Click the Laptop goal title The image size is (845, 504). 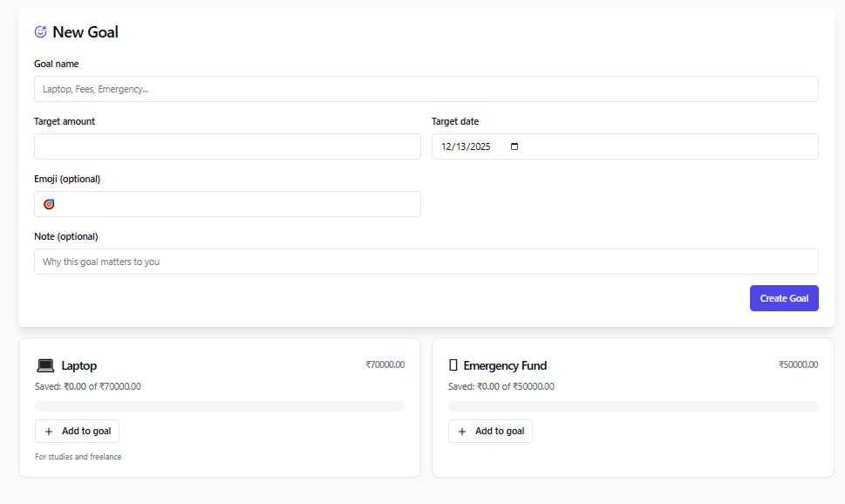coord(79,365)
